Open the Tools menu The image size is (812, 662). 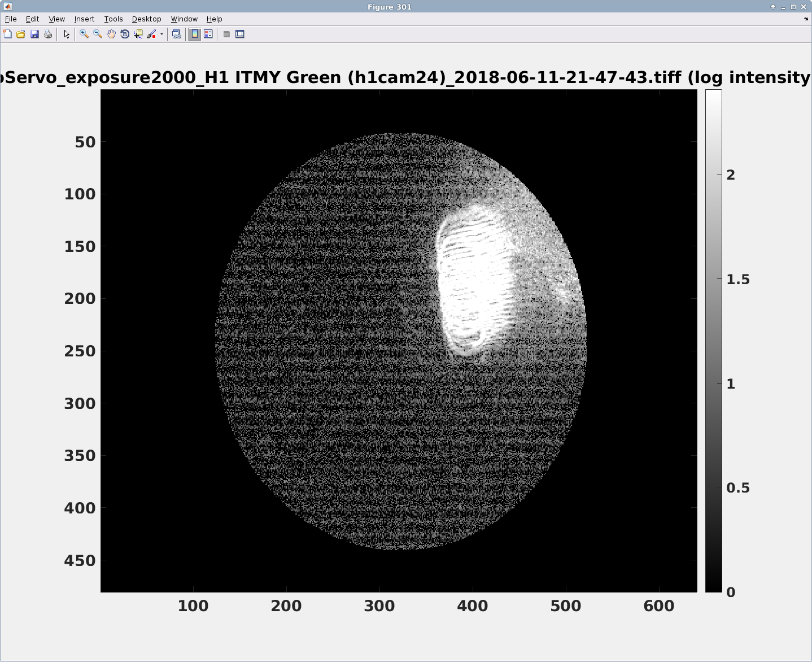tap(113, 19)
